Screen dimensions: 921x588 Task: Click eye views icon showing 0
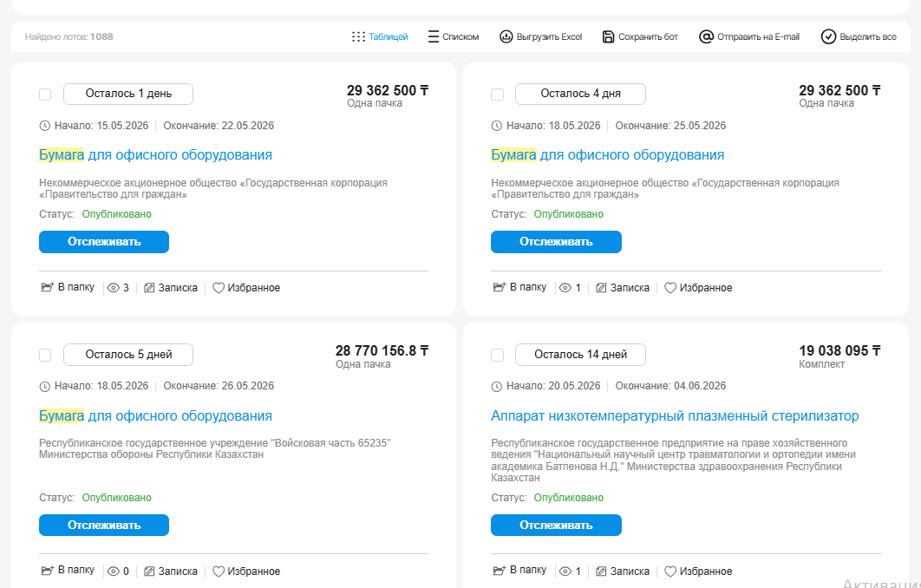pos(114,572)
